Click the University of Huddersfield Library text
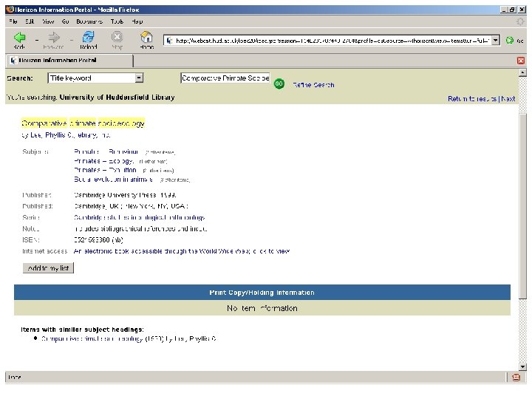532x399 pixels. coord(117,98)
